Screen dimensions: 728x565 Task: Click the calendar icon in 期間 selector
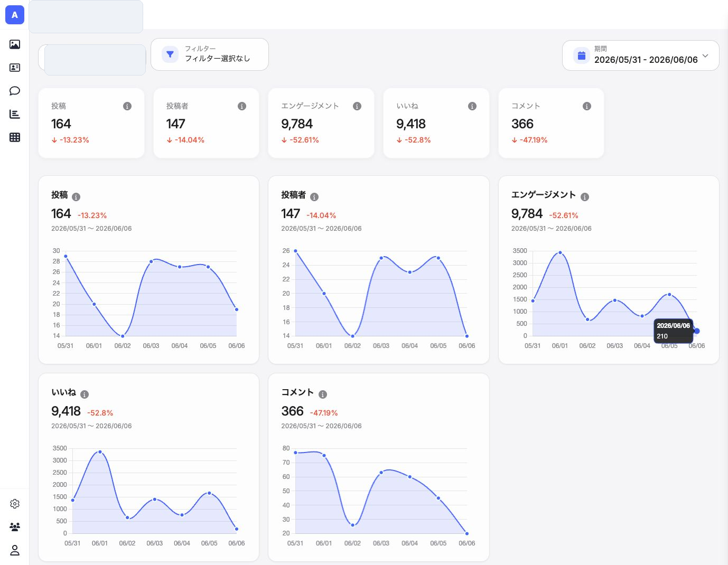point(582,55)
